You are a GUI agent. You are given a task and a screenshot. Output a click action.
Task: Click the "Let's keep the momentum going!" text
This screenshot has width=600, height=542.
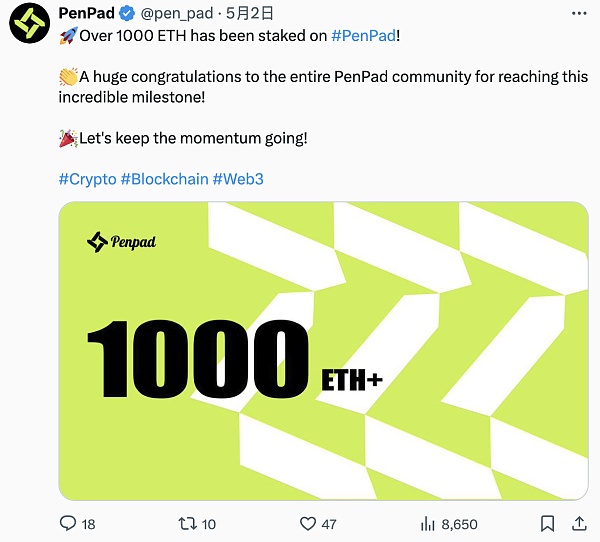[192, 137]
